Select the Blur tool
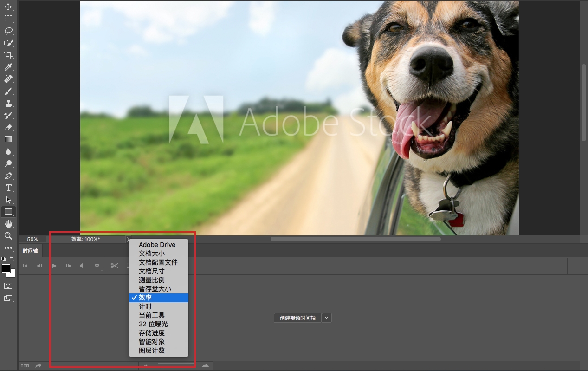Screen dimensions: 588x371 [8, 151]
